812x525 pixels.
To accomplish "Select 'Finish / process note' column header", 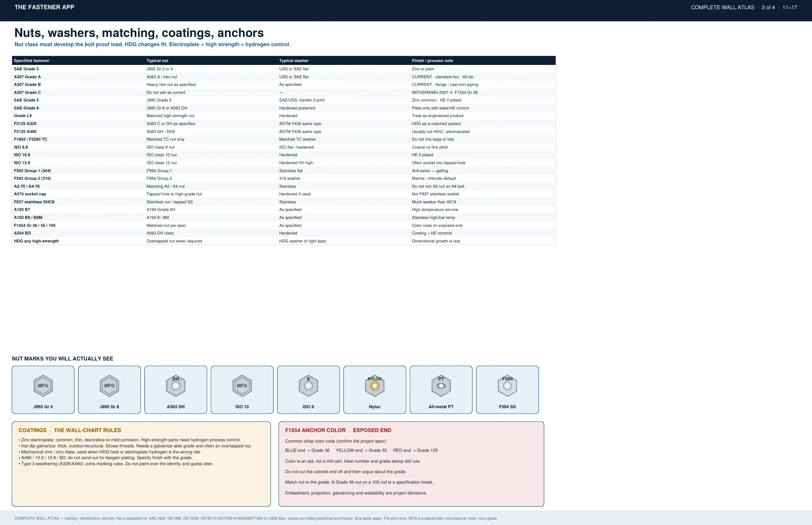I will click(432, 61).
